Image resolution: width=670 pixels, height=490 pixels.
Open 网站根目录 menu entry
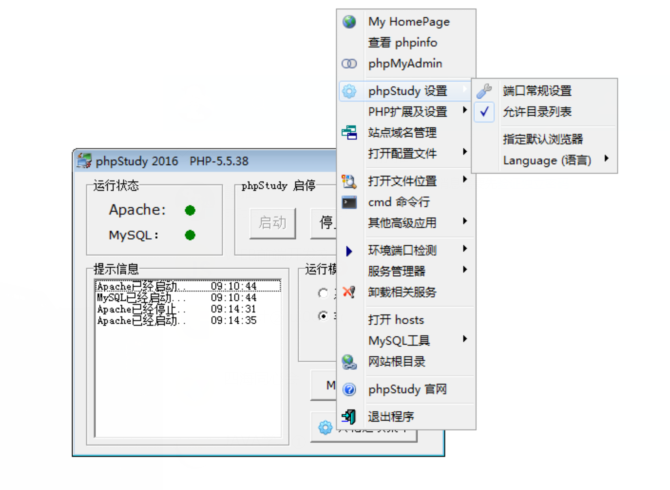(406, 362)
